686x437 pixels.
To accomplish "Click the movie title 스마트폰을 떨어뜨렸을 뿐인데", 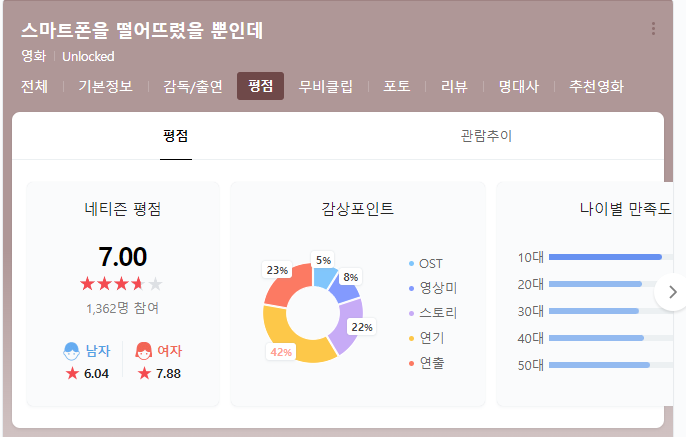I will [x=142, y=30].
